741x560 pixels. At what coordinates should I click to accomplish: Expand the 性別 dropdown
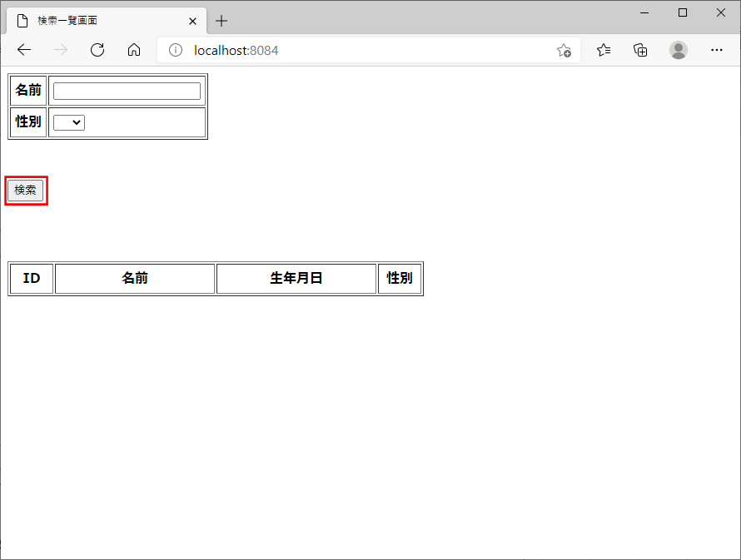[x=69, y=122]
